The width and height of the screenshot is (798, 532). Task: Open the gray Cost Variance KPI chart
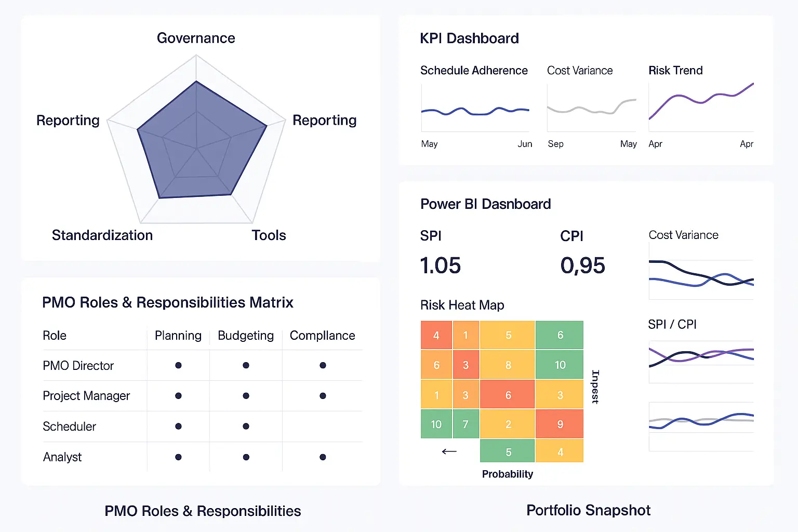591,108
